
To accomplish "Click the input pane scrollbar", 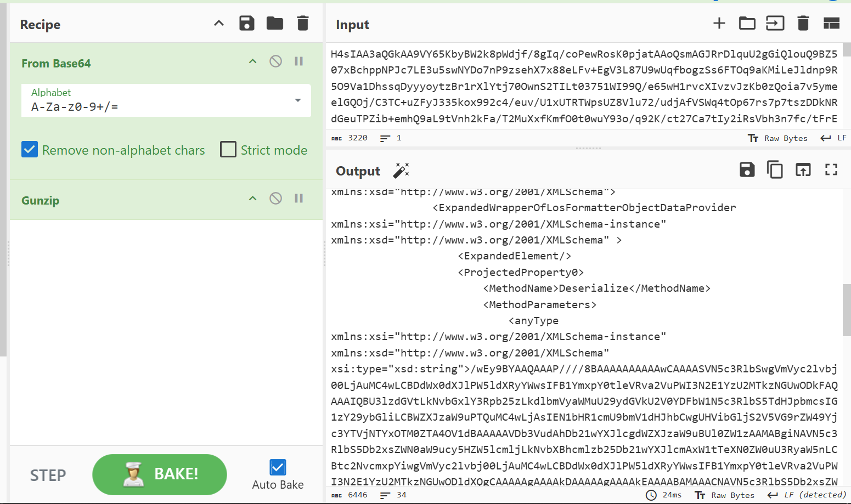I will point(847,50).
